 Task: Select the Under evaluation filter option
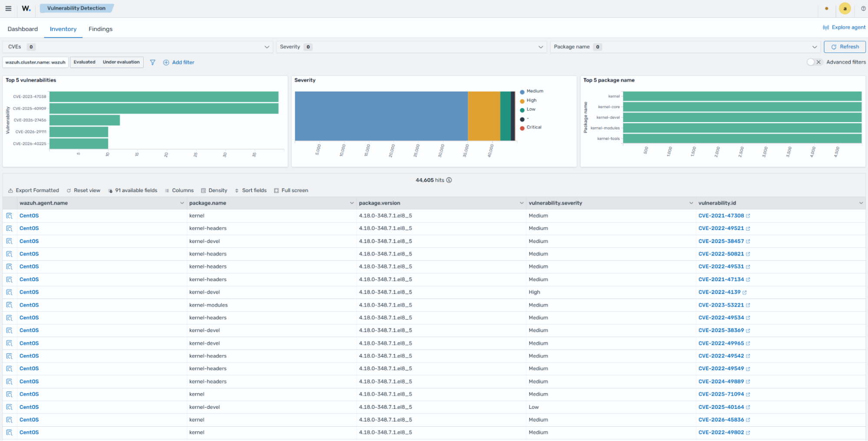pos(121,62)
